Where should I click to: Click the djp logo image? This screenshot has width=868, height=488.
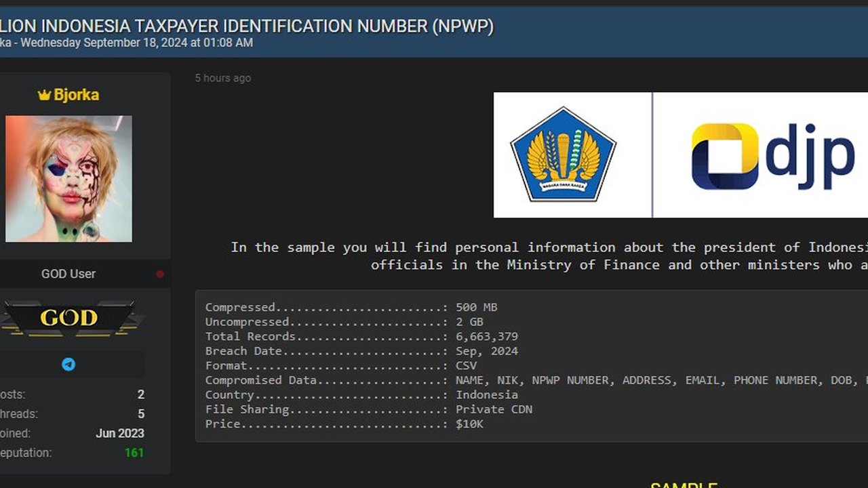click(x=772, y=155)
